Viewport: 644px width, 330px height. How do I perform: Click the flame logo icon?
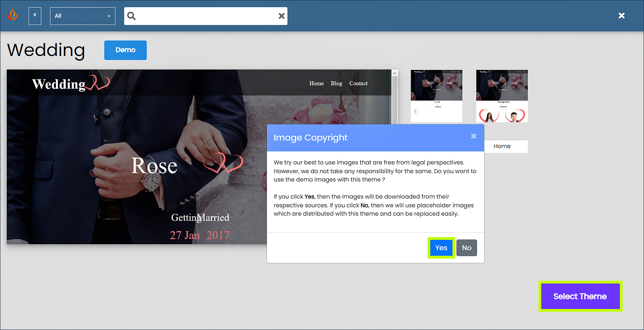(x=12, y=15)
